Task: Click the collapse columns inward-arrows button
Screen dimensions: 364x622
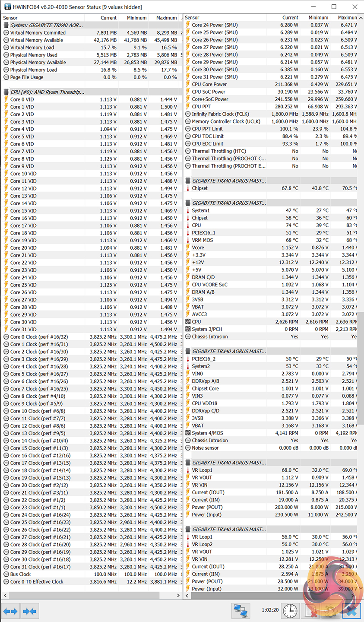Action: [x=29, y=611]
